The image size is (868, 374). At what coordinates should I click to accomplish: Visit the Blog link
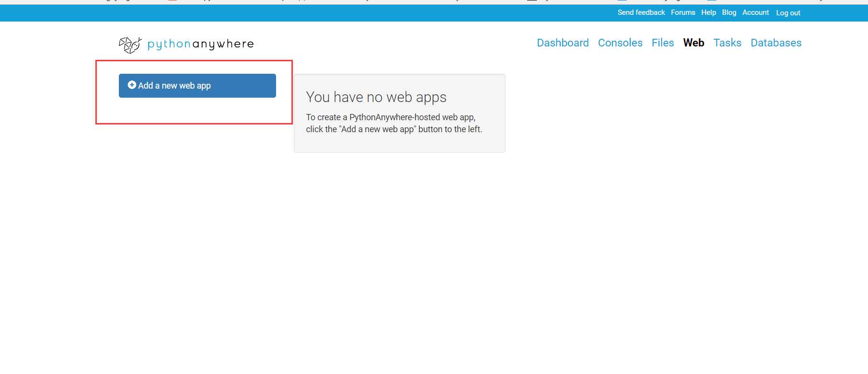(729, 12)
